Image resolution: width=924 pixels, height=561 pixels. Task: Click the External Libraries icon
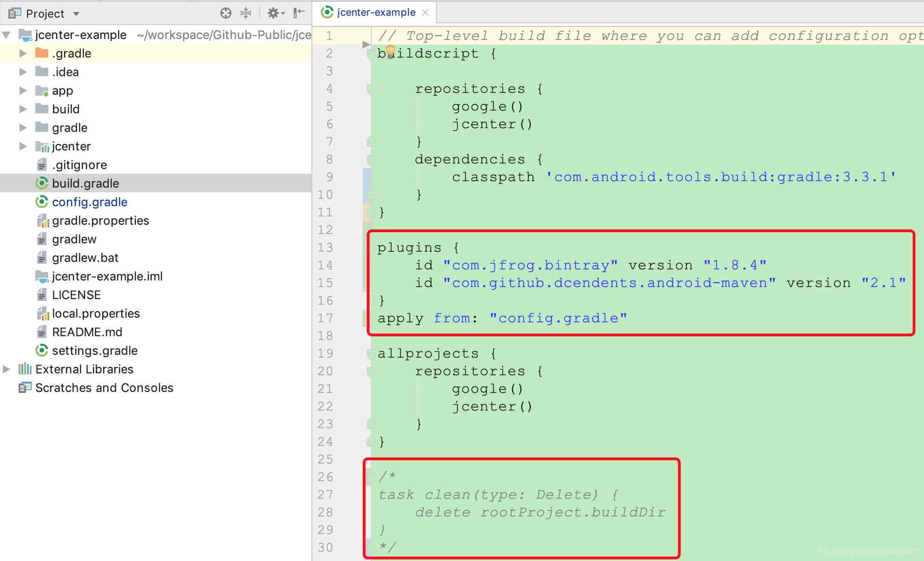[25, 369]
